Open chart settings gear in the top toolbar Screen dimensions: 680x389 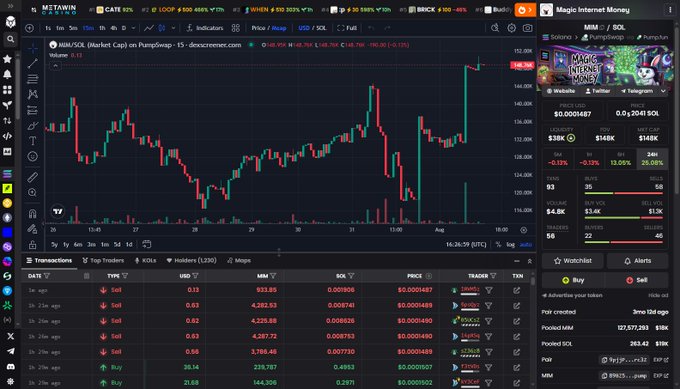(512, 28)
